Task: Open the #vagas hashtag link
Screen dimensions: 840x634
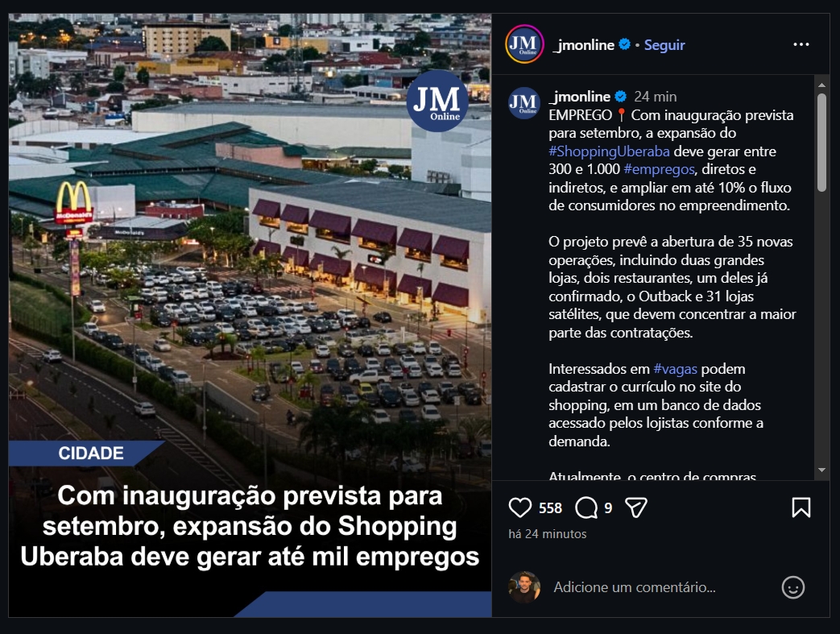Action: (675, 369)
